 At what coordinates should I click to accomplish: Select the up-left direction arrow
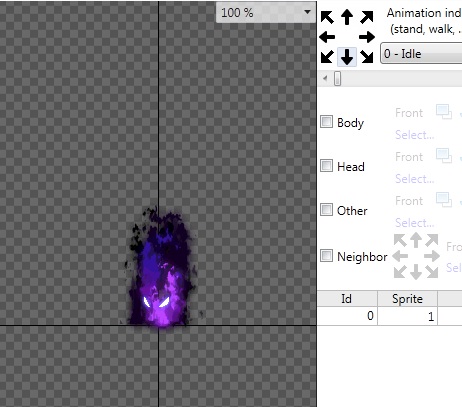click(327, 17)
